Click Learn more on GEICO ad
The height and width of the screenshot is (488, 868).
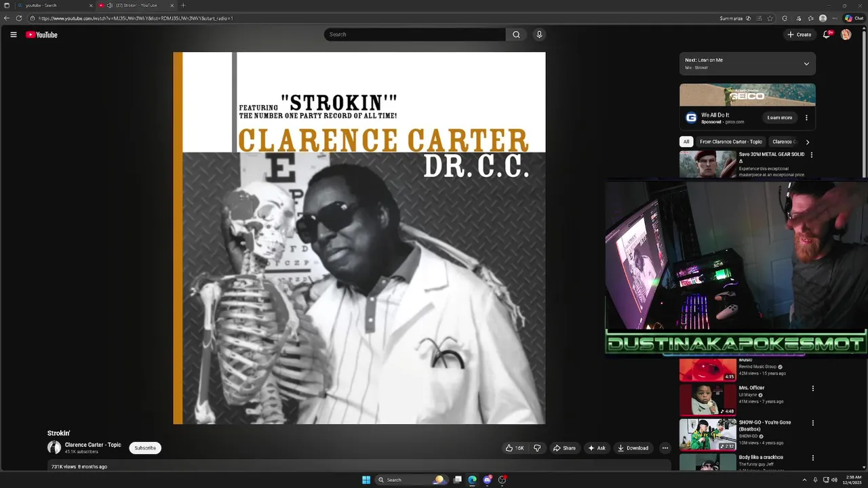point(780,118)
